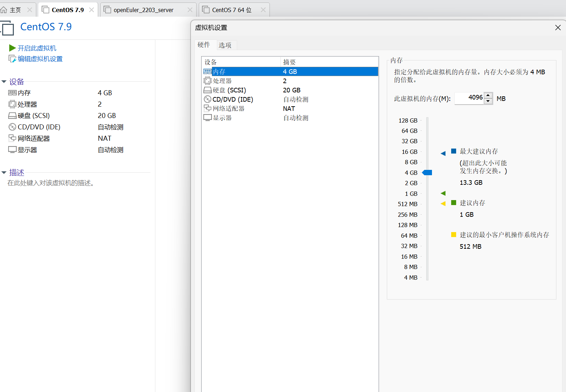Image resolution: width=566 pixels, height=392 pixels.
Task: Select CD/DVD (IDE) row in settings list
Action: coord(290,99)
